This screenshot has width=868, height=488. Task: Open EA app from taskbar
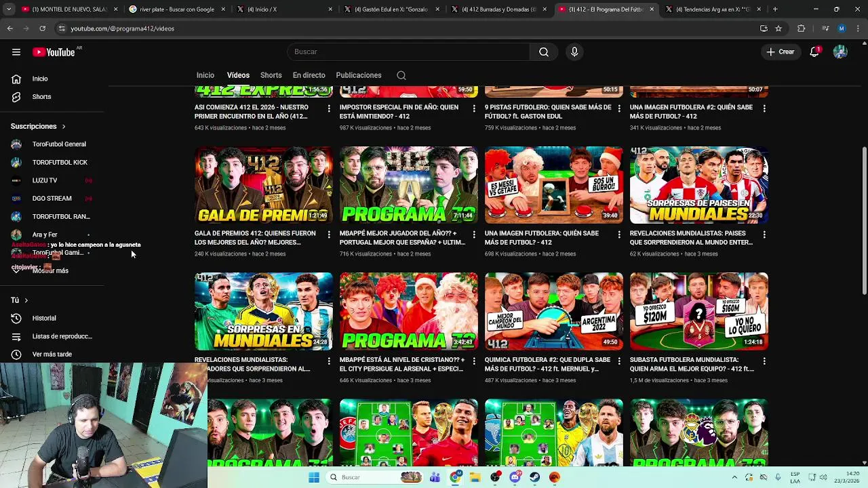(x=555, y=477)
